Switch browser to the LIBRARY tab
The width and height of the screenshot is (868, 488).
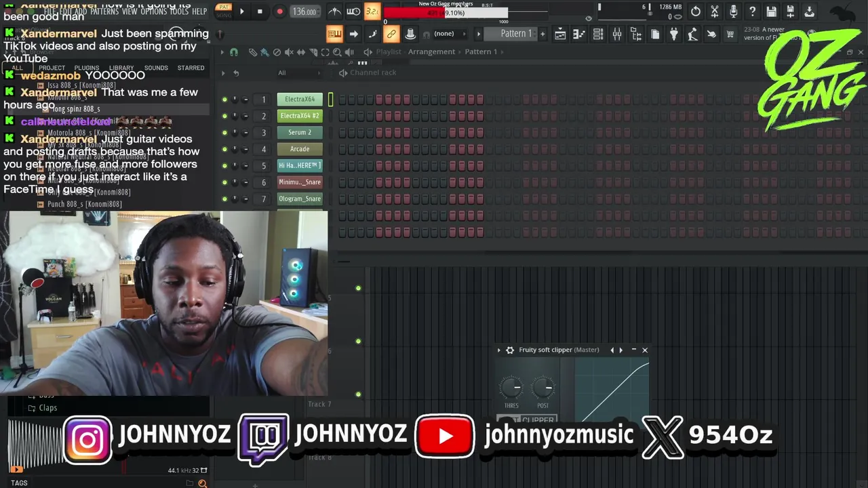[x=121, y=68]
